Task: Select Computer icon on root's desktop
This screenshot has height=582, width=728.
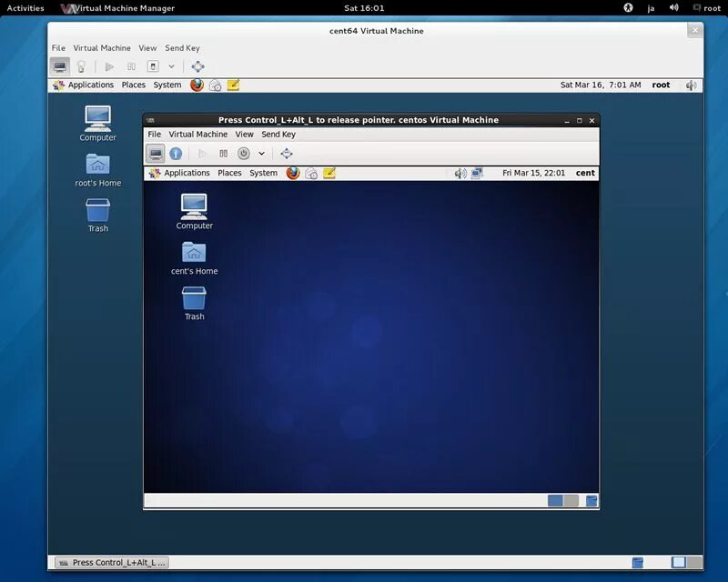Action: [x=97, y=123]
